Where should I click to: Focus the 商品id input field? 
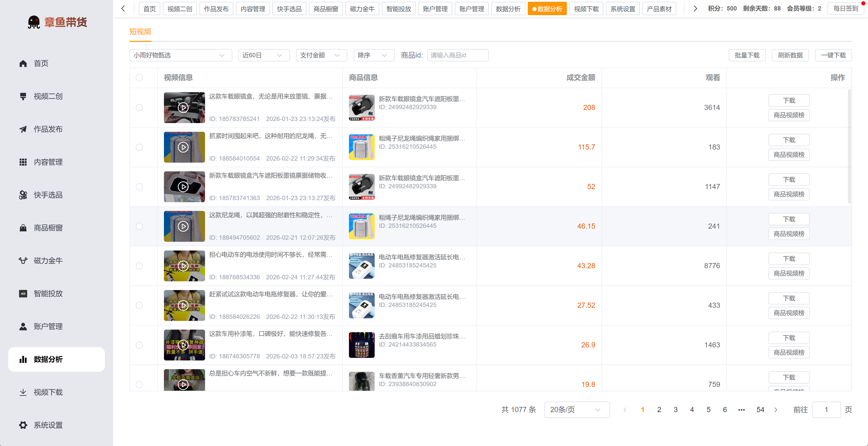click(x=458, y=55)
